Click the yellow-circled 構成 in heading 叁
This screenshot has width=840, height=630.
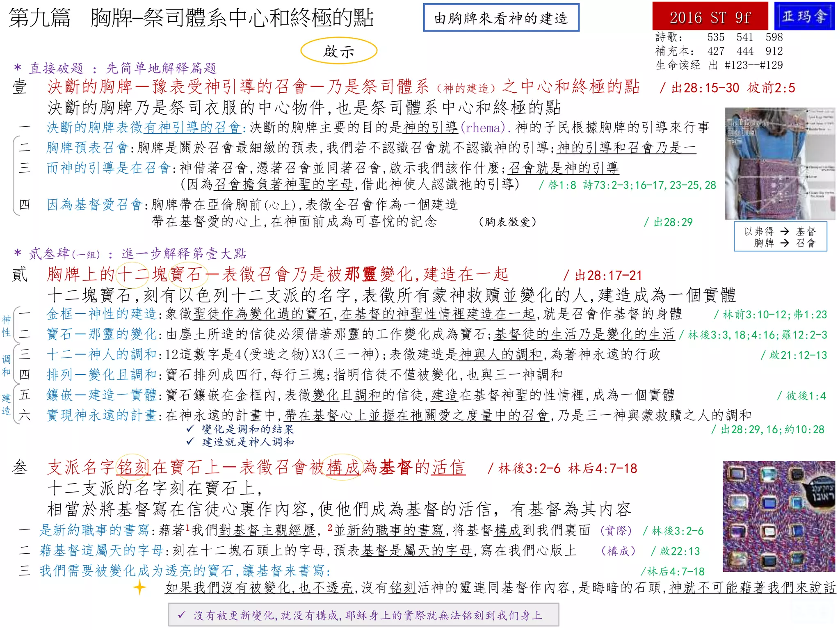coord(343,468)
